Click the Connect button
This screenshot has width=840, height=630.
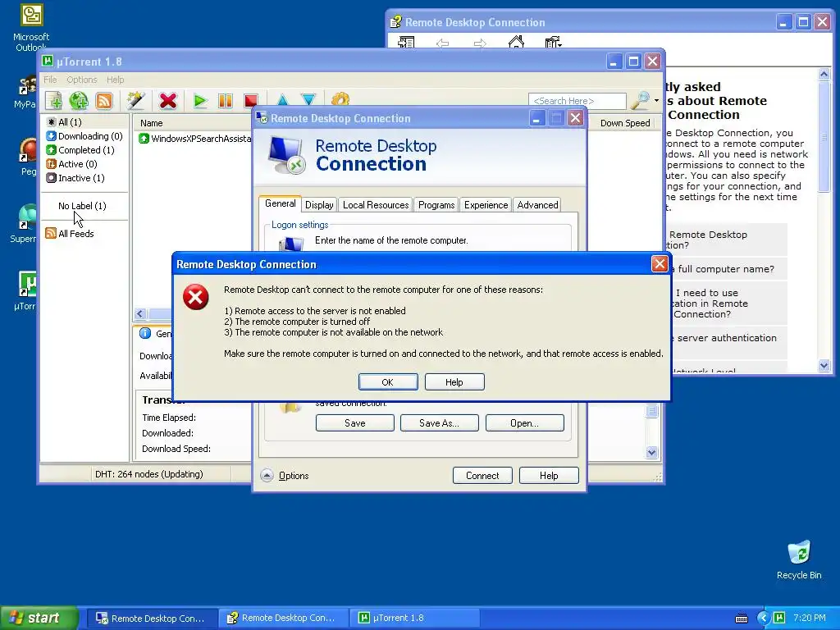pyautogui.click(x=482, y=475)
